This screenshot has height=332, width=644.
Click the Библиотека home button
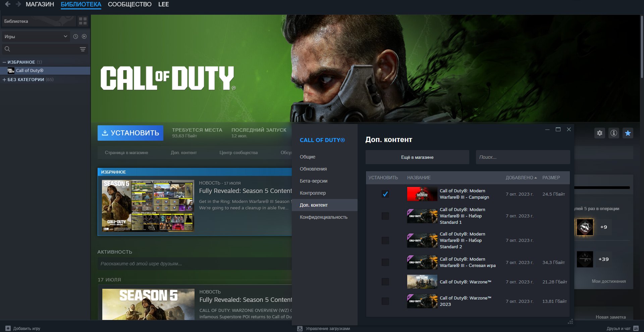click(39, 21)
